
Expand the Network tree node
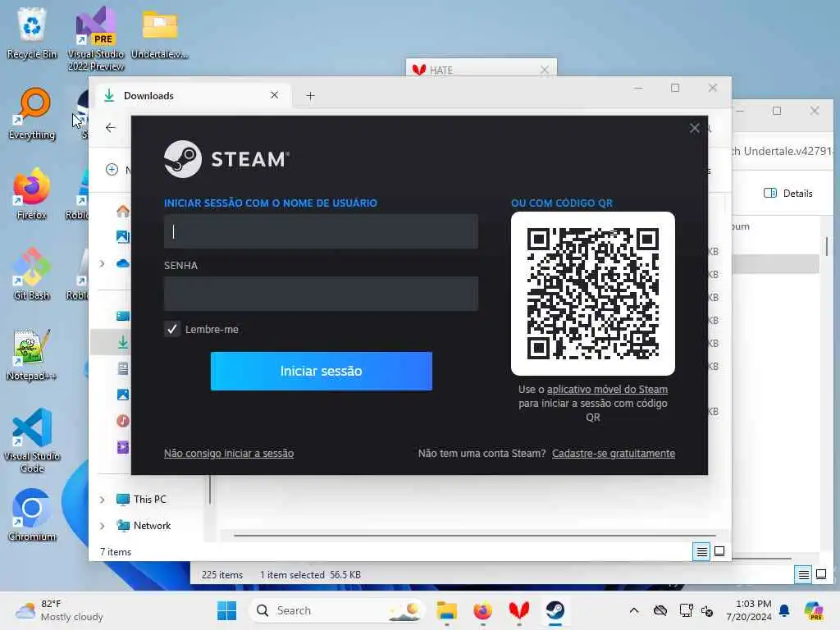point(102,526)
